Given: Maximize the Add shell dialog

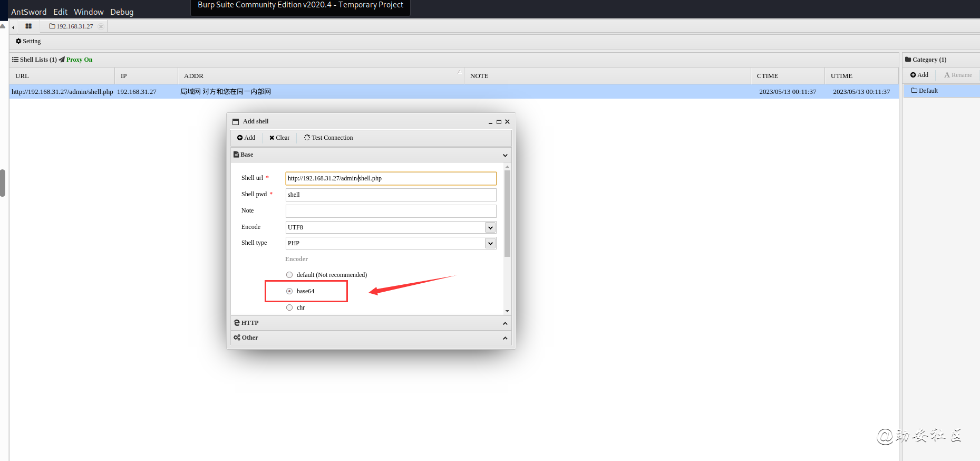Looking at the screenshot, I should (x=499, y=122).
